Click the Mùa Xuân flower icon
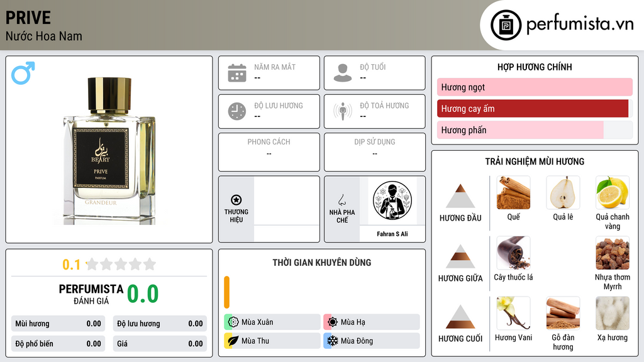 (x=233, y=322)
